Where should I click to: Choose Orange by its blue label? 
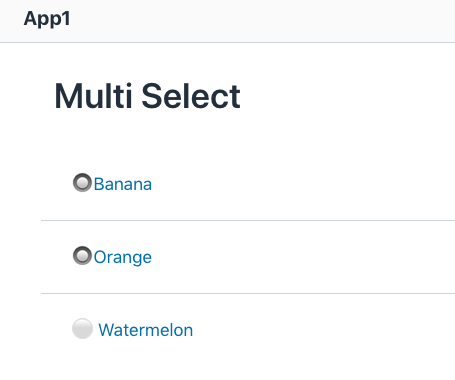point(123,257)
